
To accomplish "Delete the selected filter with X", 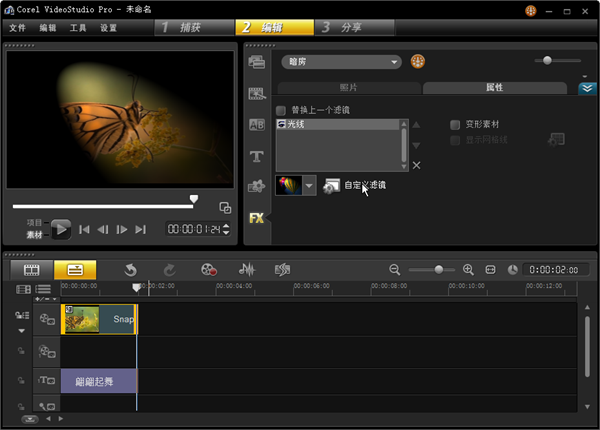I will (x=416, y=165).
